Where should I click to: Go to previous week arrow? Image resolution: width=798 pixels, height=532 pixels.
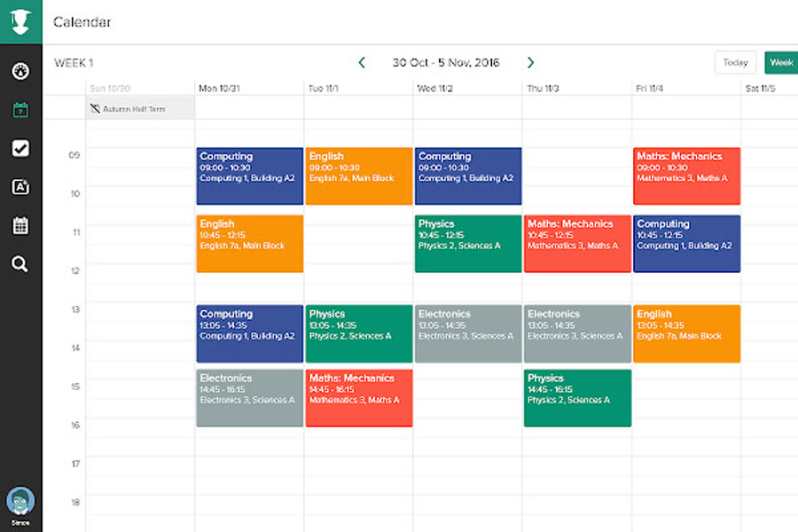click(362, 63)
